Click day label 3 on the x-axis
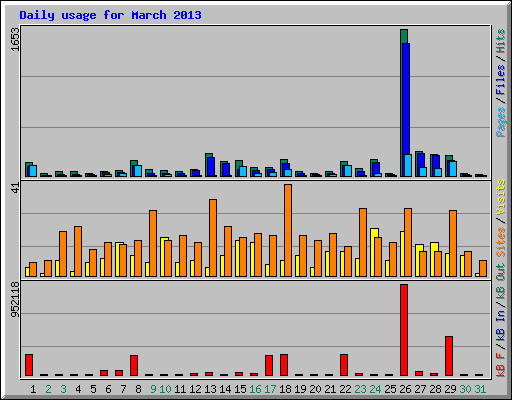512x400 pixels. click(x=63, y=389)
